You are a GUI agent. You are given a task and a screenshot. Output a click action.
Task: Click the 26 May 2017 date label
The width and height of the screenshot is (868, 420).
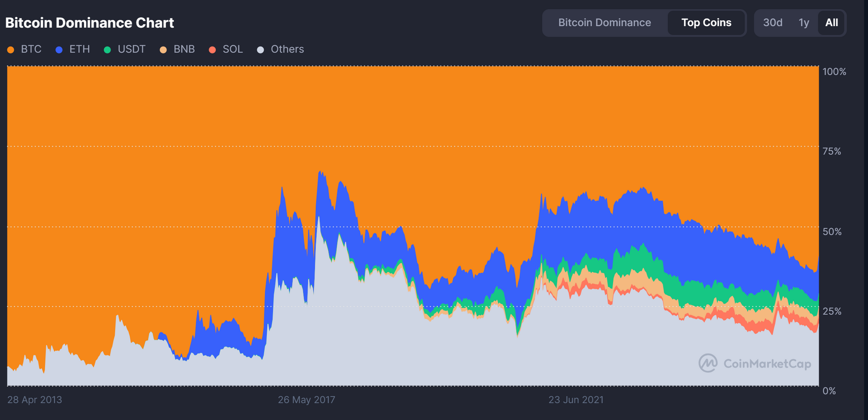click(x=307, y=400)
